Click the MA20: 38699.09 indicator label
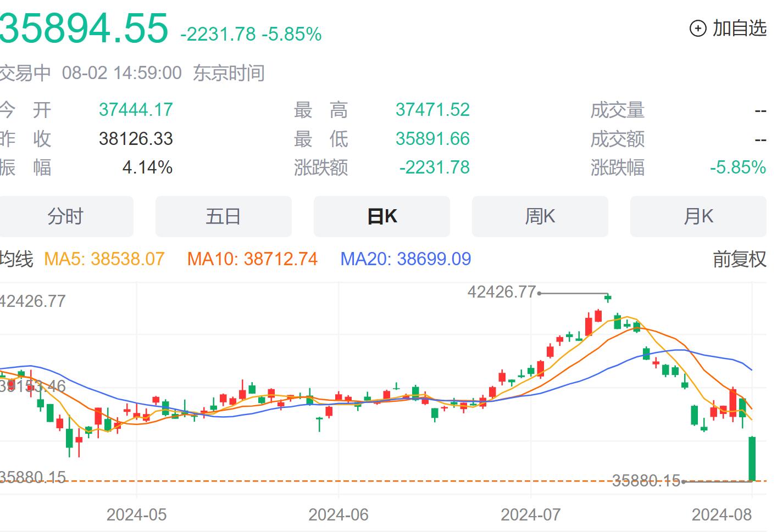 [406, 259]
